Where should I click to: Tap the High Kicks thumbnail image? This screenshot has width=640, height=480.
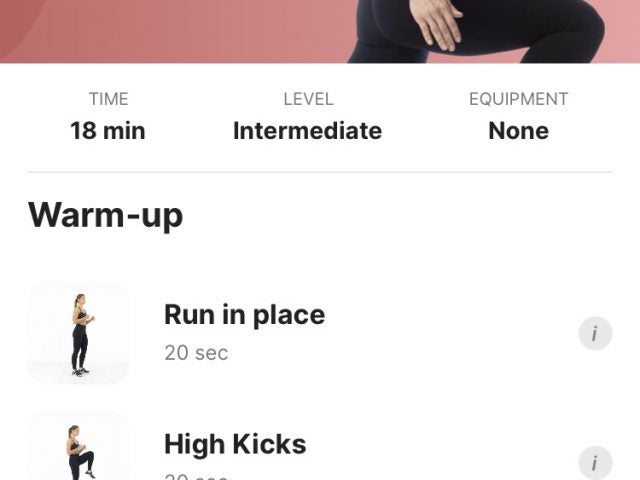point(78,446)
